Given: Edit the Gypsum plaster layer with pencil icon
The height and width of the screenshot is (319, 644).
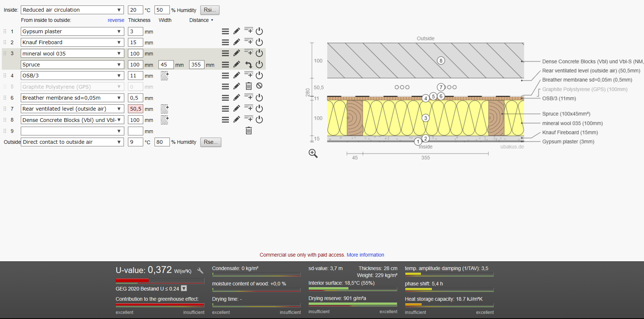Looking at the screenshot, I should pyautogui.click(x=237, y=31).
